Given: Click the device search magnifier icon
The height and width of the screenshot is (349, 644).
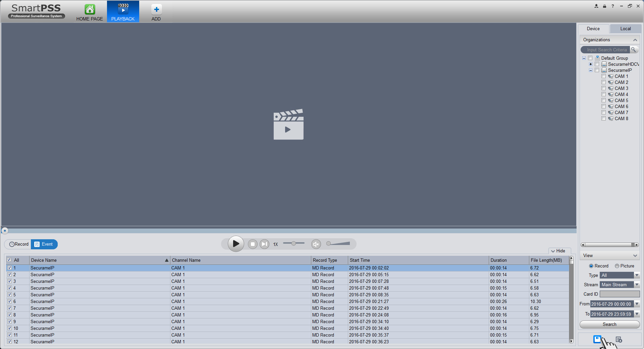Looking at the screenshot, I should coord(634,50).
